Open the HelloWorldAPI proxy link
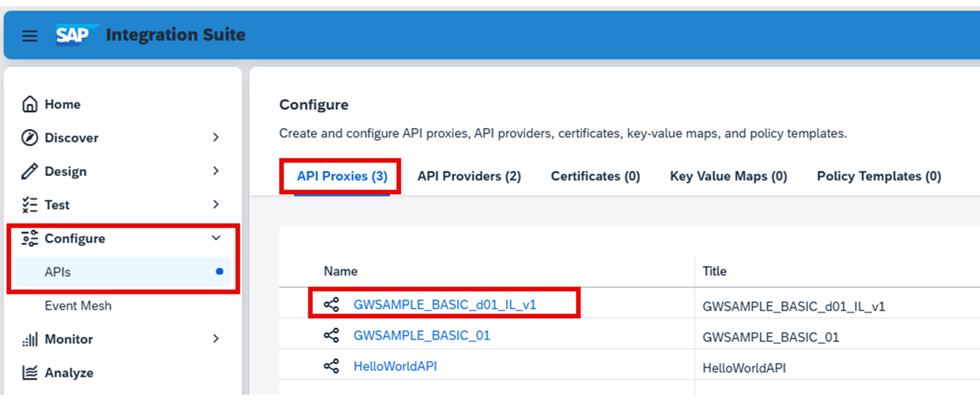 click(395, 366)
